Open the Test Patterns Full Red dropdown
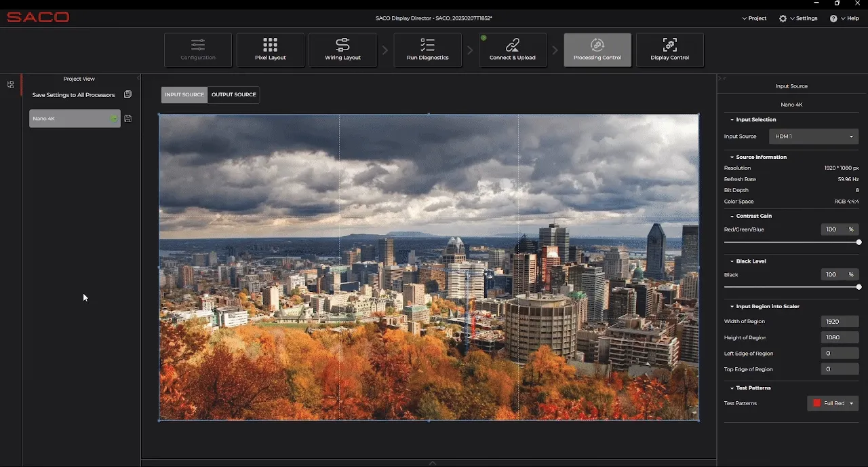Image resolution: width=868 pixels, height=467 pixels. click(x=833, y=403)
